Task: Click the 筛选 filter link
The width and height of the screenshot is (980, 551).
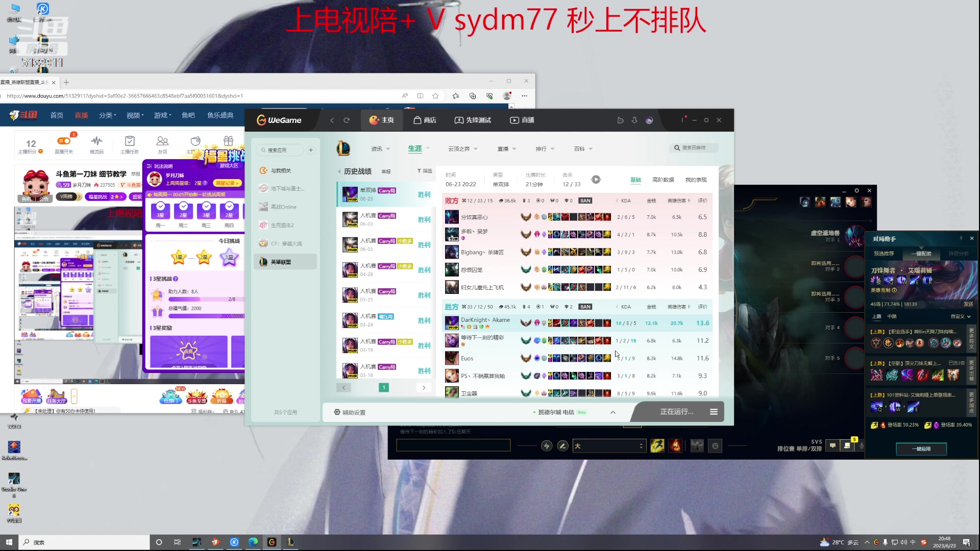Action: coord(425,171)
